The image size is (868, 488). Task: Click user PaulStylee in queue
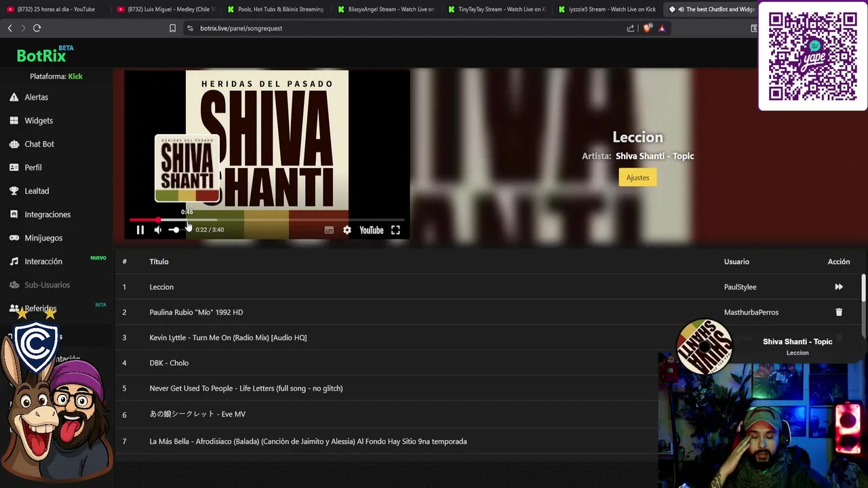coord(740,287)
